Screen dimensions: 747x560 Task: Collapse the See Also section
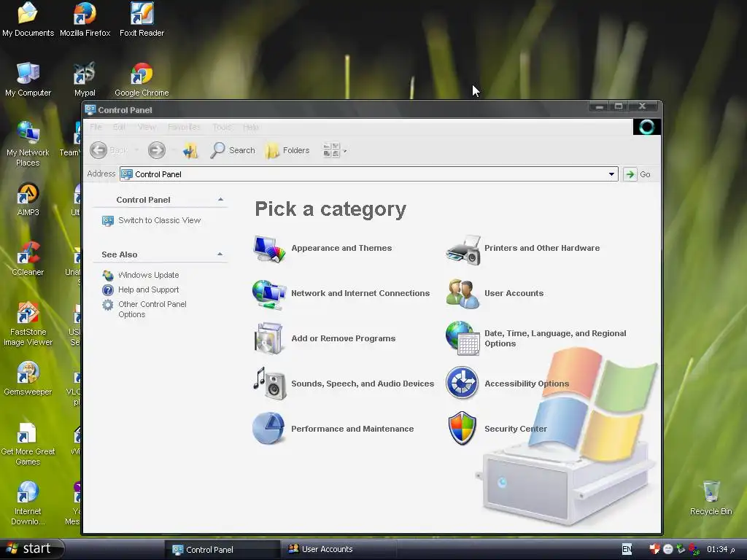220,254
